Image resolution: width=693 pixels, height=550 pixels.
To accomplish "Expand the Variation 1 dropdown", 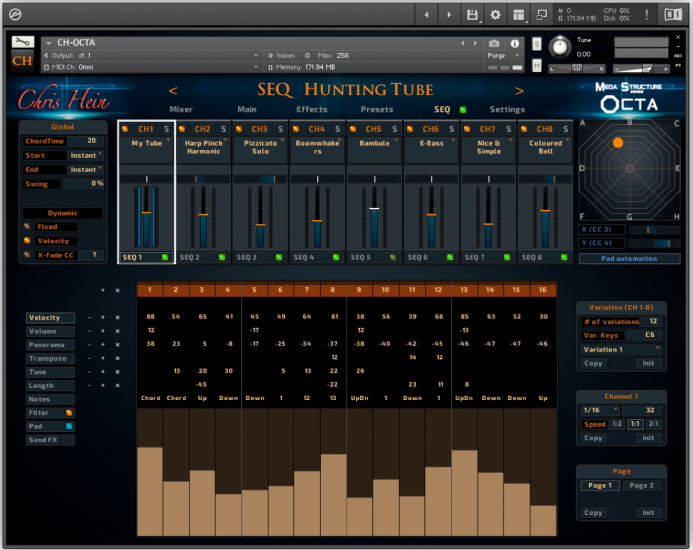I will pos(622,349).
